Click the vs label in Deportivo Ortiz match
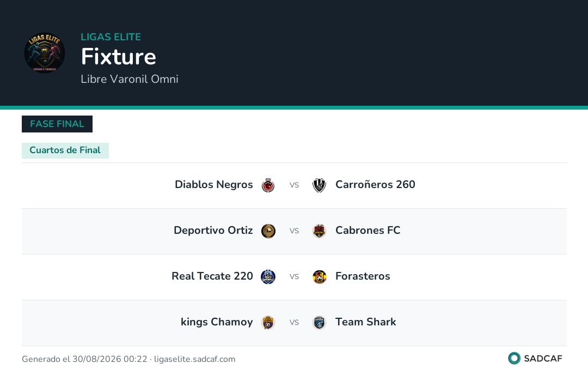The width and height of the screenshot is (588, 387). coord(295,231)
